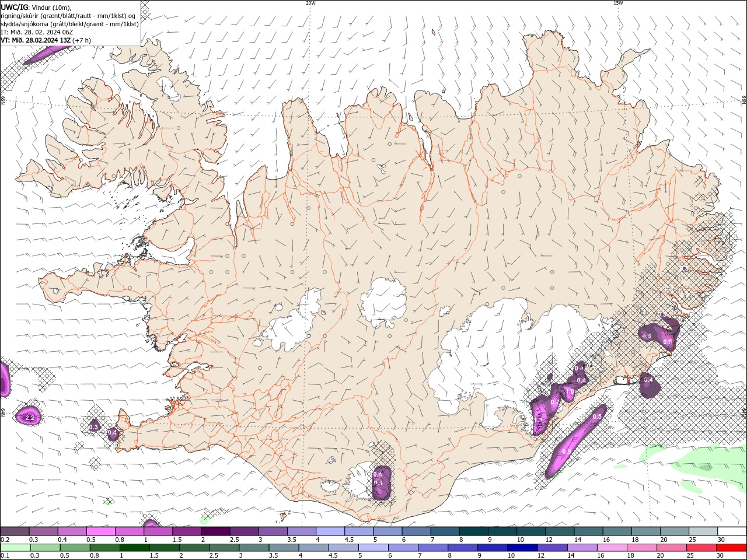Click the '20W' longitude label
This screenshot has width=747, height=560.
pyautogui.click(x=310, y=3)
